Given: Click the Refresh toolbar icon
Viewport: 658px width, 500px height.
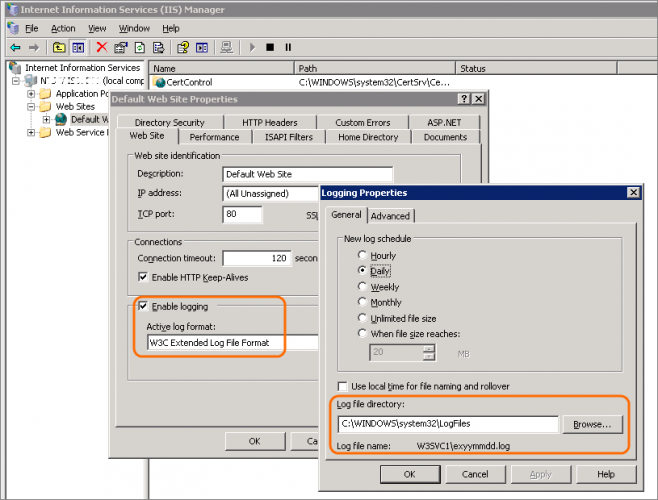Looking at the screenshot, I should pos(142,47).
